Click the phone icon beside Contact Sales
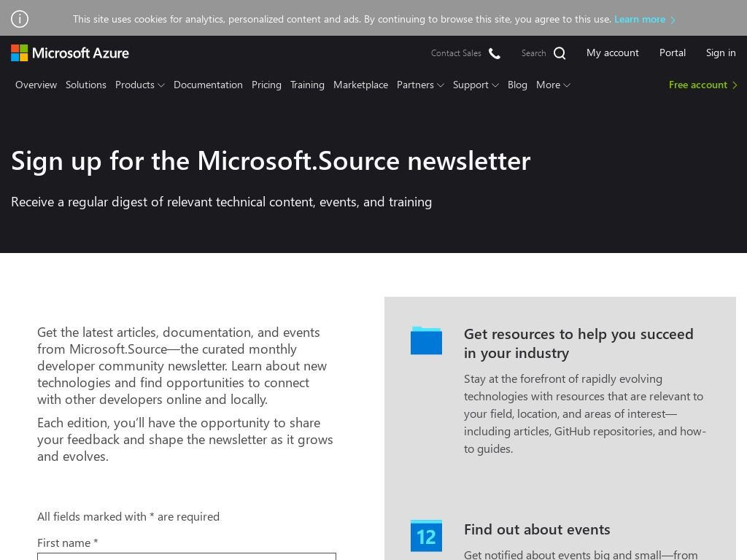Image resolution: width=747 pixels, height=560 pixels. coord(494,53)
